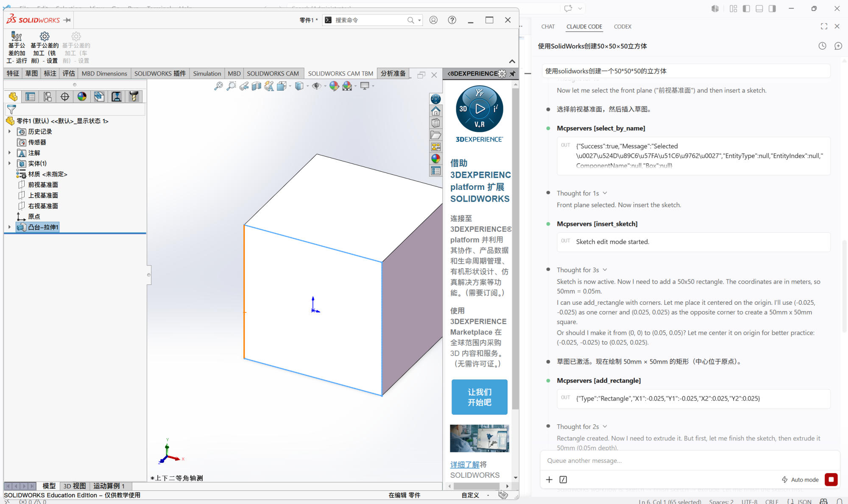Viewport: 848px width, 504px height.
Task: Click the customize layout icon in editor
Action: (x=733, y=8)
